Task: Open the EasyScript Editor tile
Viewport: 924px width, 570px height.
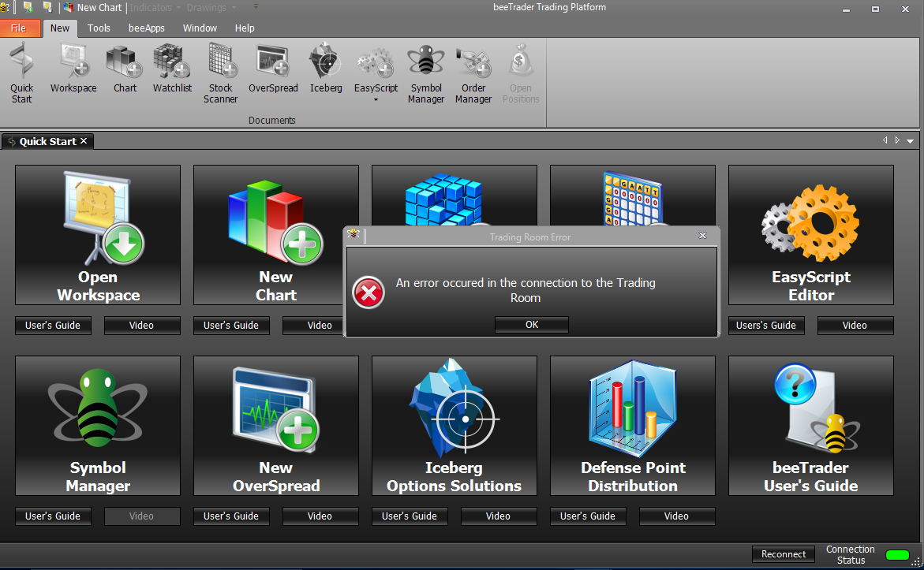Action: 811,235
